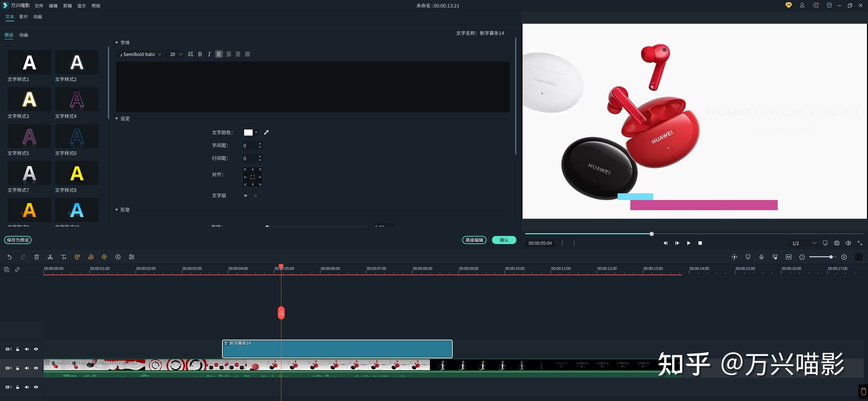Mute track 5 audio
Screen dimensions: 868x401
pos(27,349)
